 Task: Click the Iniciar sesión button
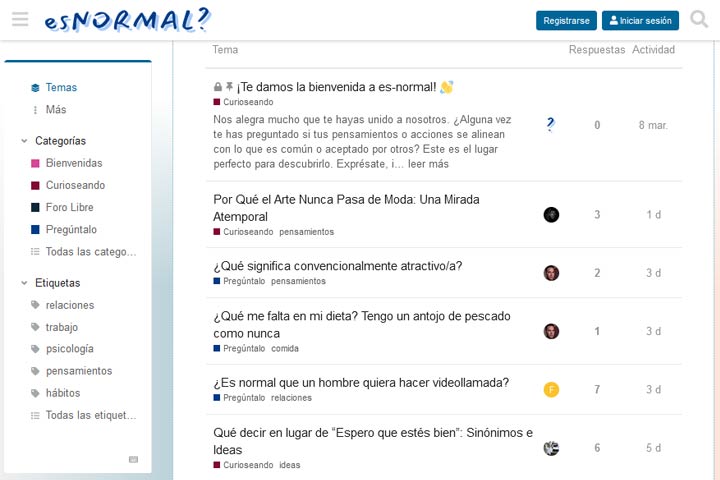click(640, 21)
